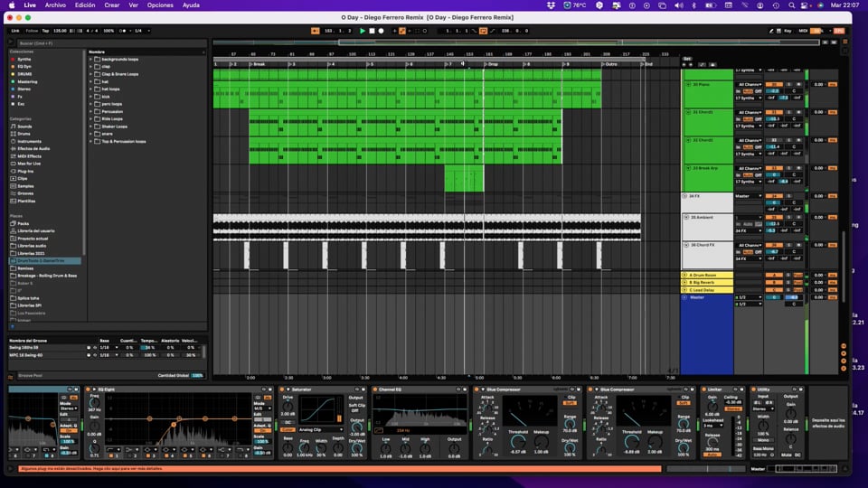Jump to the Drop locator marker
Screen dimensions: 868x488
point(491,64)
